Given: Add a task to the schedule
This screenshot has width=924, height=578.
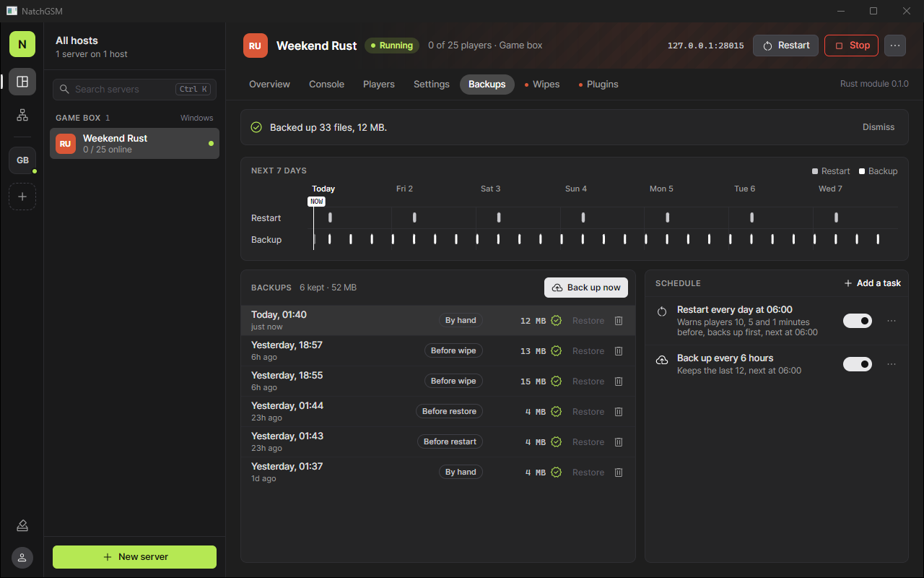Looking at the screenshot, I should (x=872, y=283).
